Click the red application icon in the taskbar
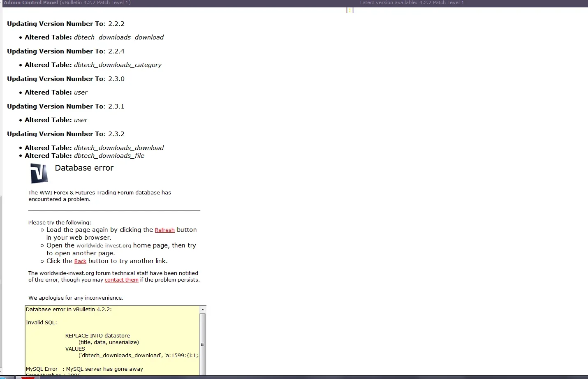588x379 pixels. (28, 377)
